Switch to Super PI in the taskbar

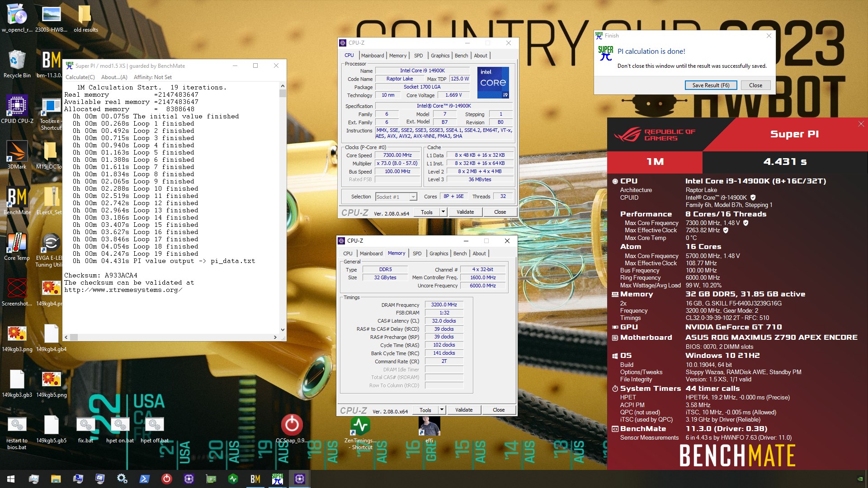point(277,479)
